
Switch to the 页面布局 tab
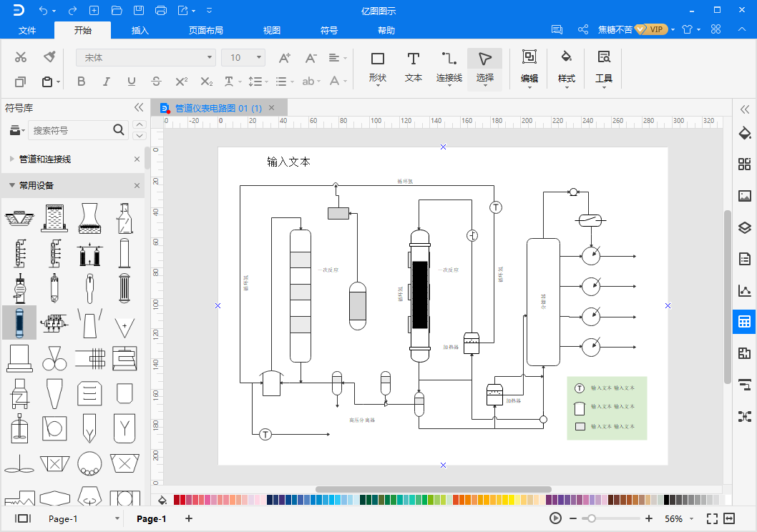(205, 30)
